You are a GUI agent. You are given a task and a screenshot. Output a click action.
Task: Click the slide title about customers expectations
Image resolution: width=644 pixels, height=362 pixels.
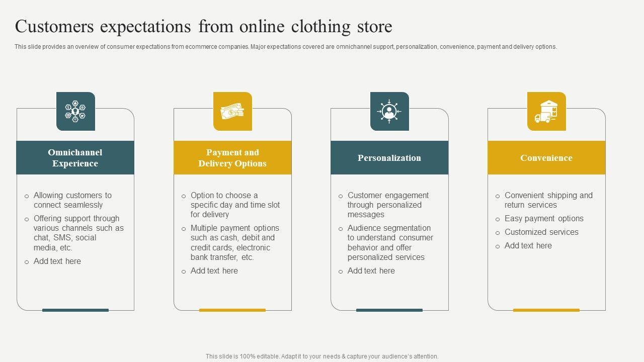click(x=203, y=26)
